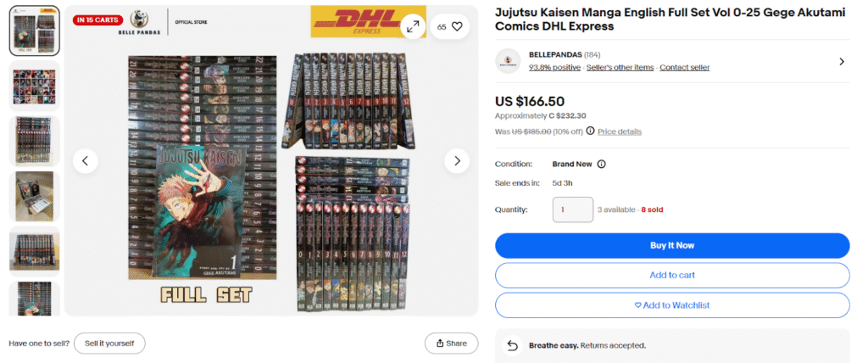Click the BELLEPANDAS seller avatar
Screen dimensions: 868x363
tap(508, 62)
